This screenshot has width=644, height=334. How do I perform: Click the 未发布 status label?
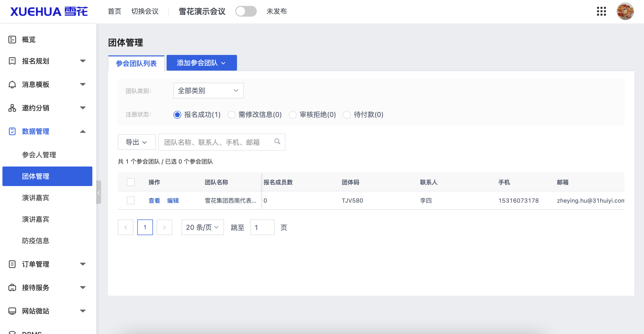(277, 11)
